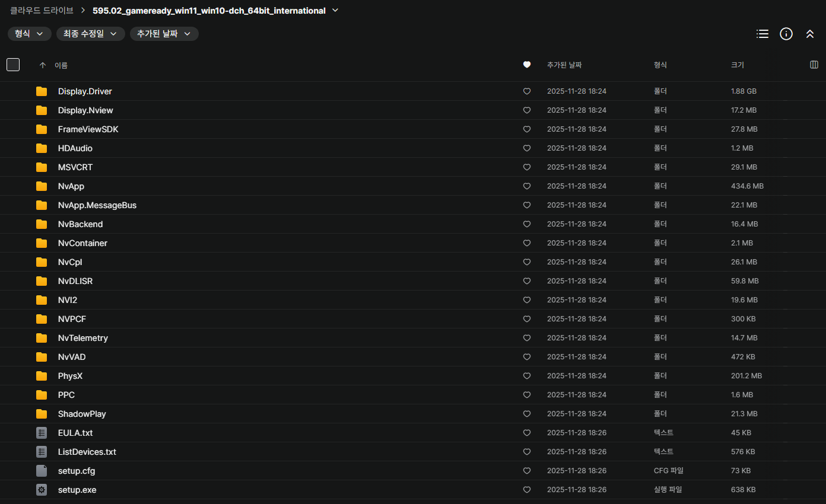The height and width of the screenshot is (504, 826).
Task: Click the heart icon in the column header
Action: (x=527, y=65)
